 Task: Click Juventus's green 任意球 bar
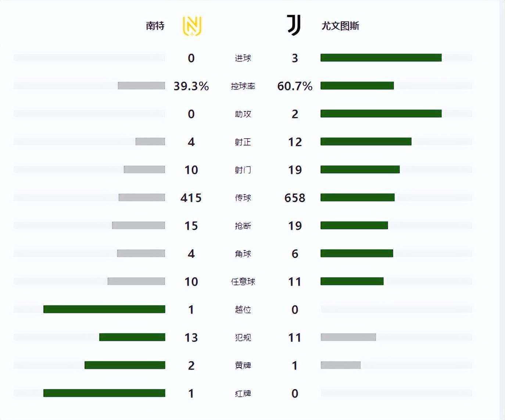click(352, 281)
